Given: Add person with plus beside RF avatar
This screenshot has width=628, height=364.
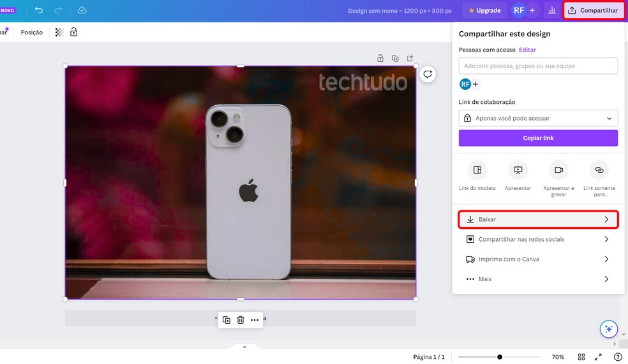Looking at the screenshot, I should (475, 84).
